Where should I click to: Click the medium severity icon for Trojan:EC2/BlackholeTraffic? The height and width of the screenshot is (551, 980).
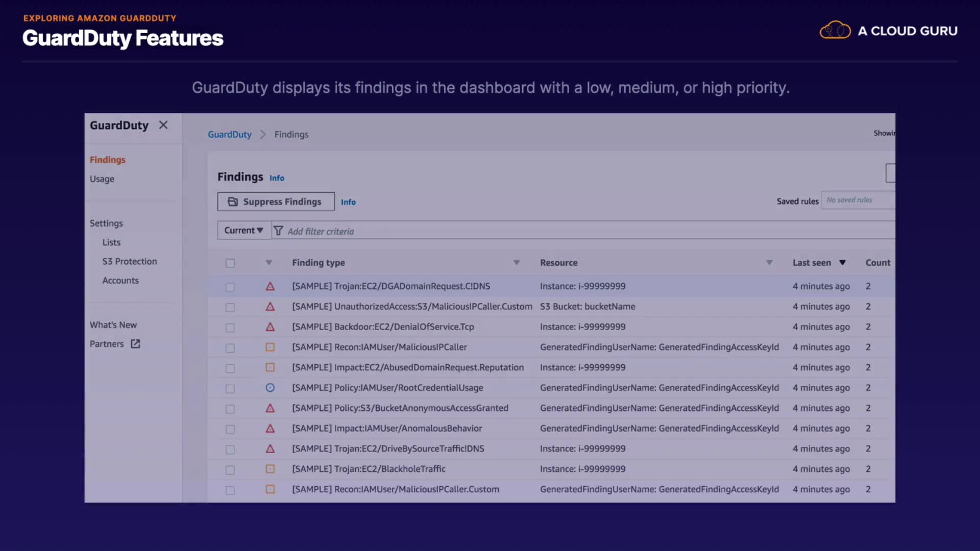pyautogui.click(x=270, y=469)
